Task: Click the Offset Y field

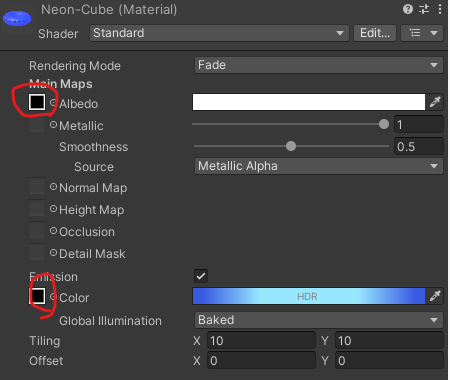Action: click(389, 360)
